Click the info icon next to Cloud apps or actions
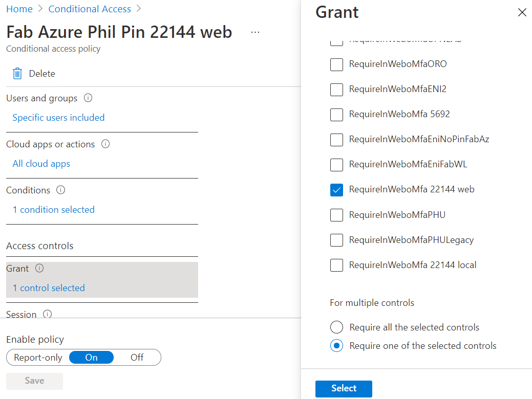The height and width of the screenshot is (399, 532). click(x=105, y=144)
